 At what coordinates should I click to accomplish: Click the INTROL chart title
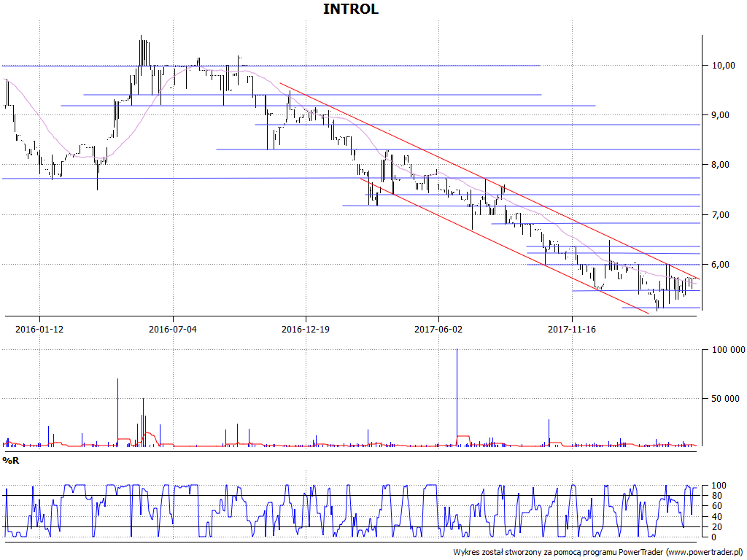(x=351, y=9)
